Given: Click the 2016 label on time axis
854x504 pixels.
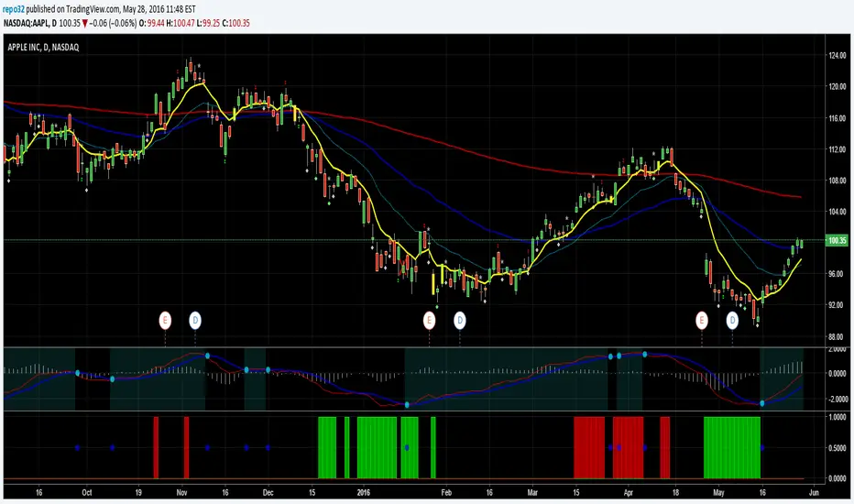Looking at the screenshot, I should coord(363,493).
